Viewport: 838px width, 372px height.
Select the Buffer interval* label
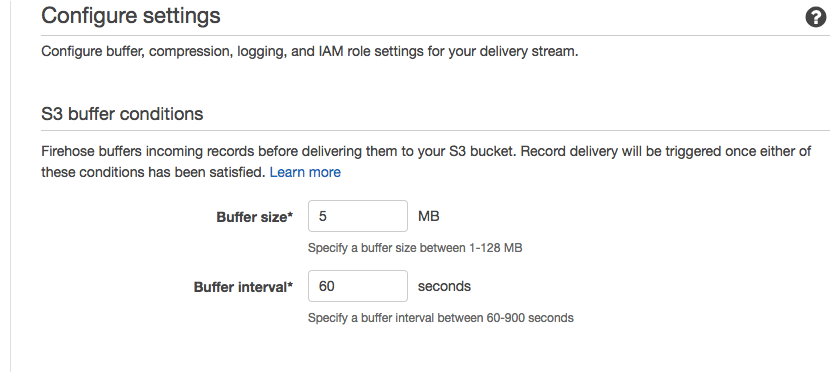click(x=243, y=287)
